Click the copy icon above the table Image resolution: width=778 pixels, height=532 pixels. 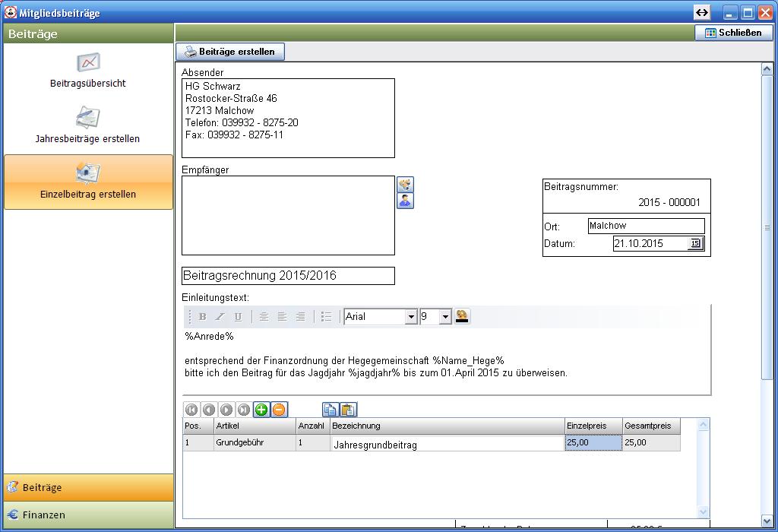tap(330, 410)
